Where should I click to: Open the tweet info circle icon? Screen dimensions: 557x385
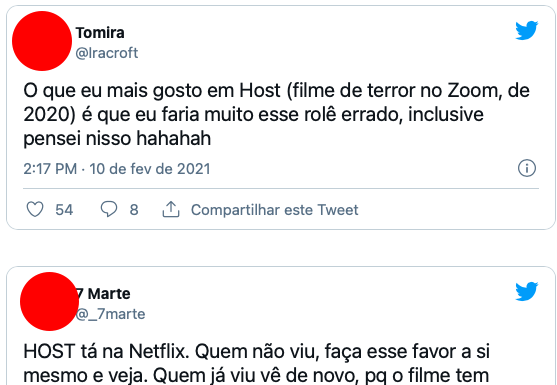click(526, 168)
